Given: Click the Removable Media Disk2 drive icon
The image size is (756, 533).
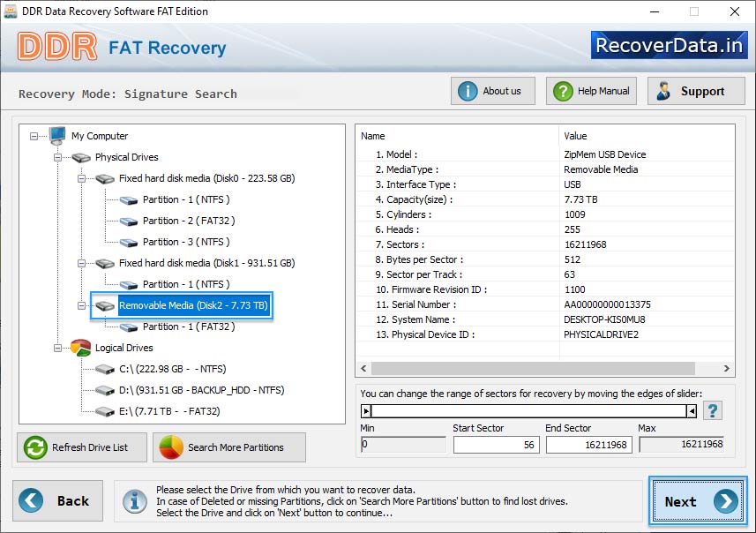Looking at the screenshot, I should click(105, 306).
